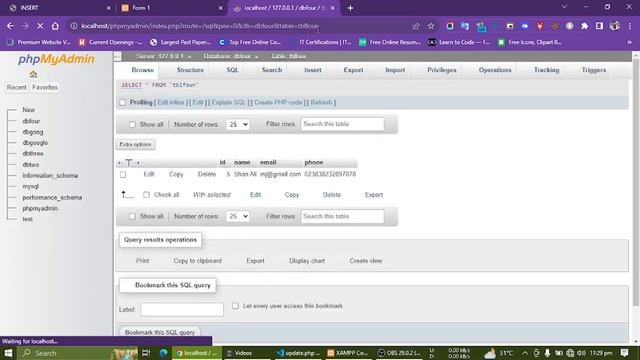Click Copy to clipboard in query results operations
The height and width of the screenshot is (360, 640).
(198, 261)
